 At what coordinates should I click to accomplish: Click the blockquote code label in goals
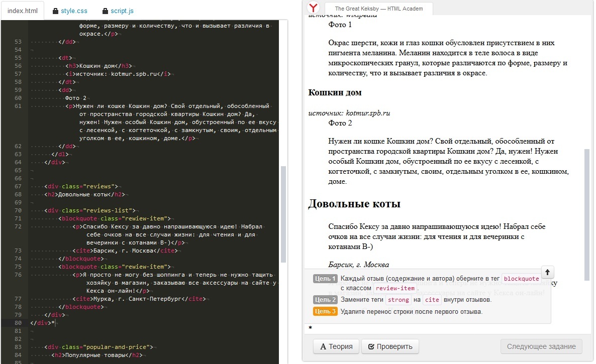click(x=521, y=279)
